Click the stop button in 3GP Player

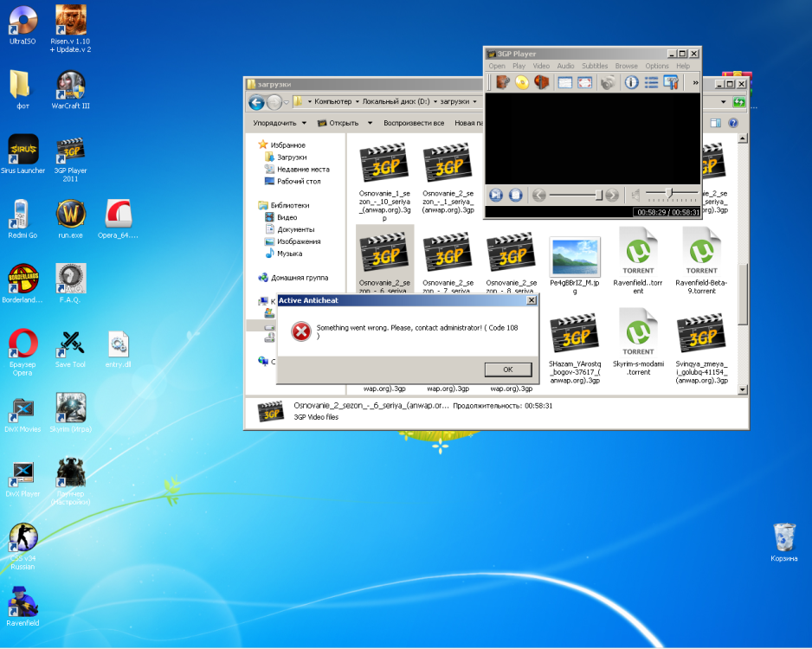pyautogui.click(x=515, y=195)
